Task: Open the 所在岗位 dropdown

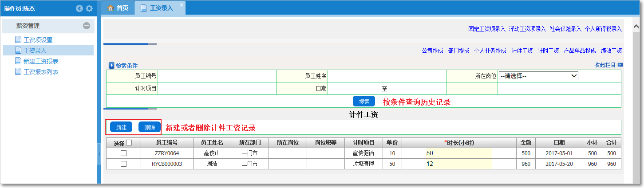Action: [x=538, y=76]
